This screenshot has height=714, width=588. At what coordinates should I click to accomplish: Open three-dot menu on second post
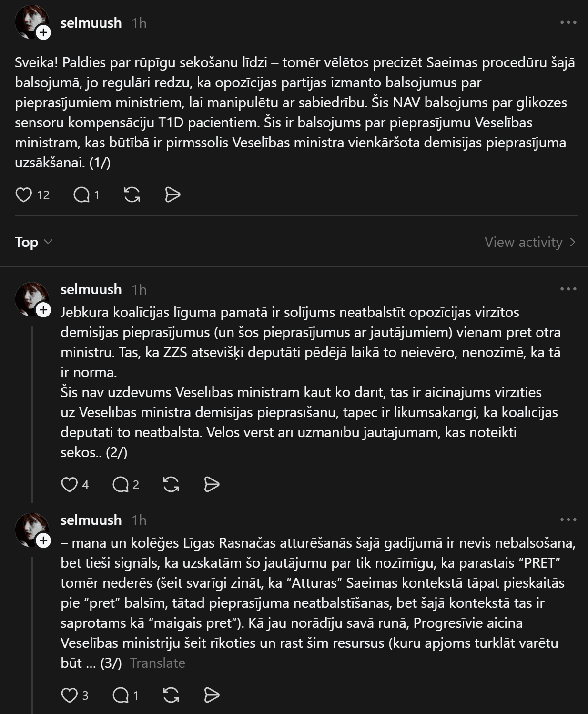(568, 289)
